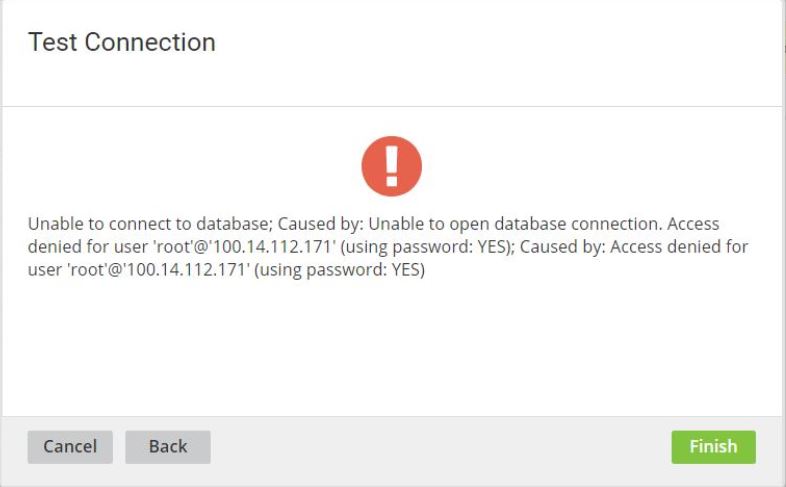Go back using the Back button
The width and height of the screenshot is (786, 487).
(168, 447)
